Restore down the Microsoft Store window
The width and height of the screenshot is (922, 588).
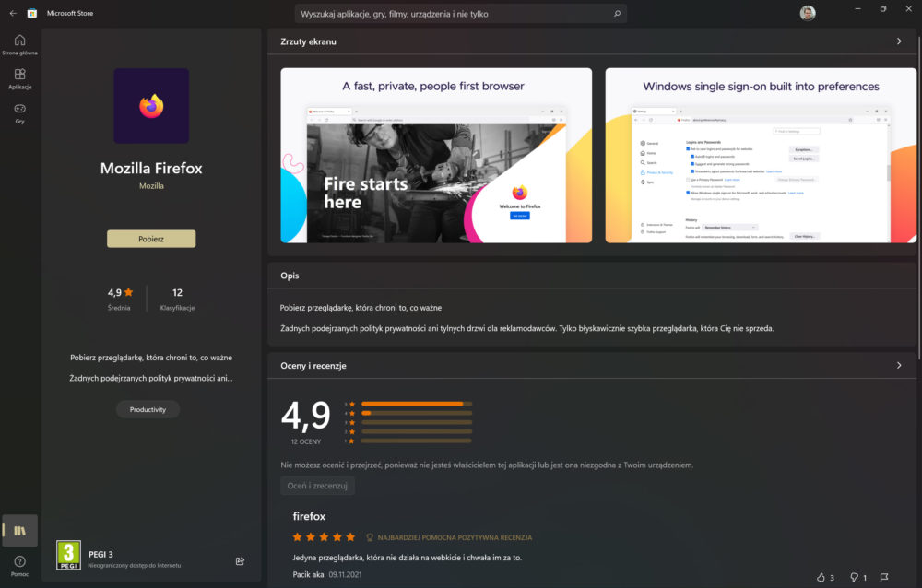point(883,9)
